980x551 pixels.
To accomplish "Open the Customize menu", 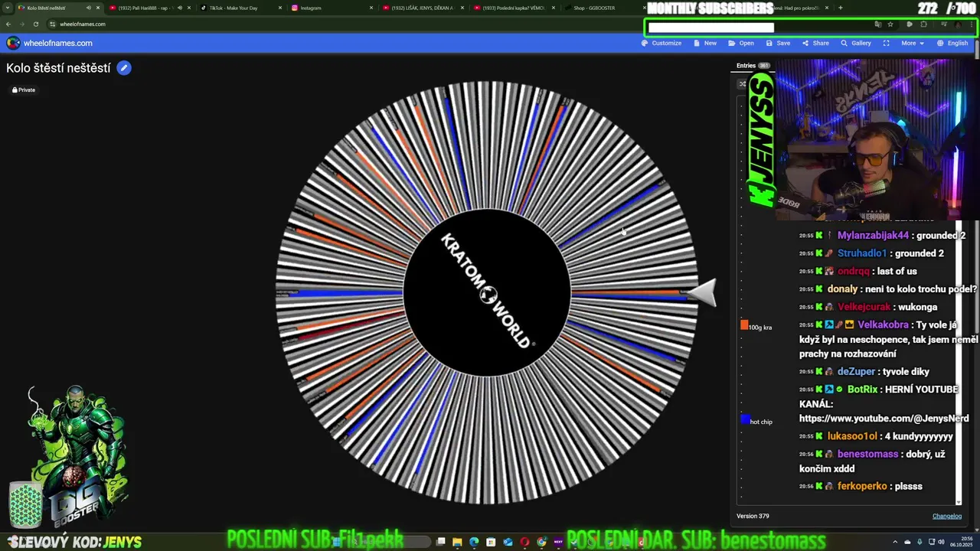I will [661, 43].
